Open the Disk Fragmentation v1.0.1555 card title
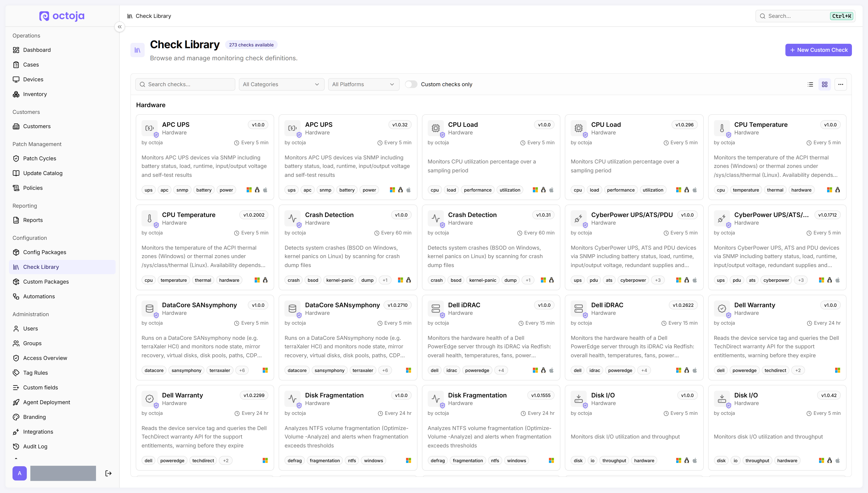 tap(477, 395)
